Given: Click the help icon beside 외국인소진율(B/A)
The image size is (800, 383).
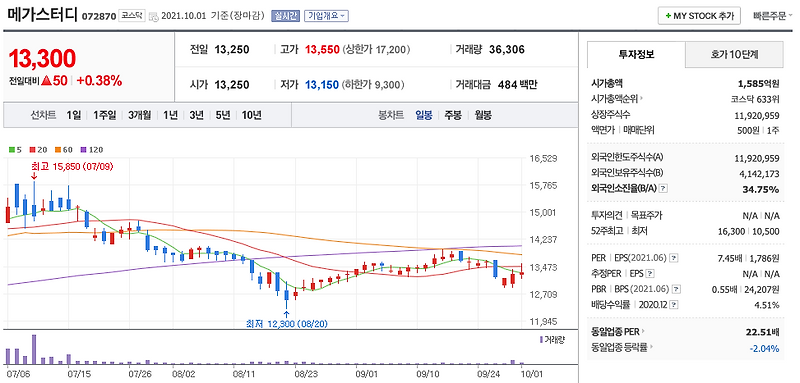Looking at the screenshot, I should 663,189.
